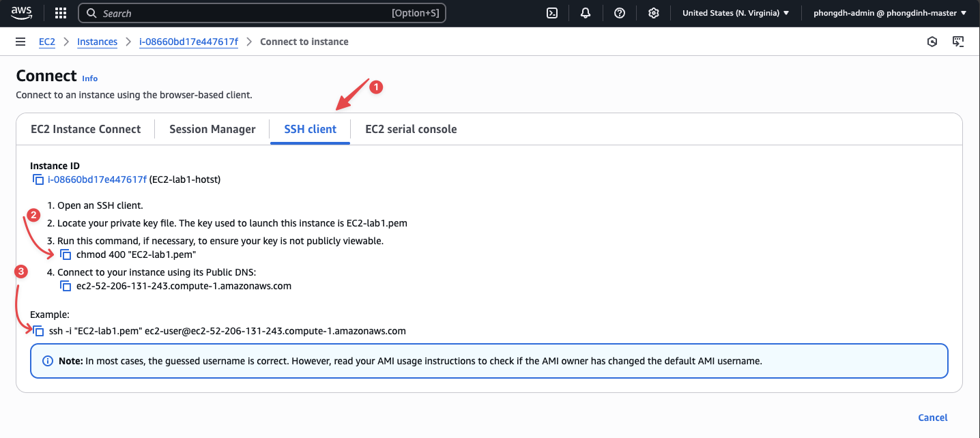Follow the instance ID link under Instance ID
The width and height of the screenshot is (980, 438).
[x=97, y=179]
